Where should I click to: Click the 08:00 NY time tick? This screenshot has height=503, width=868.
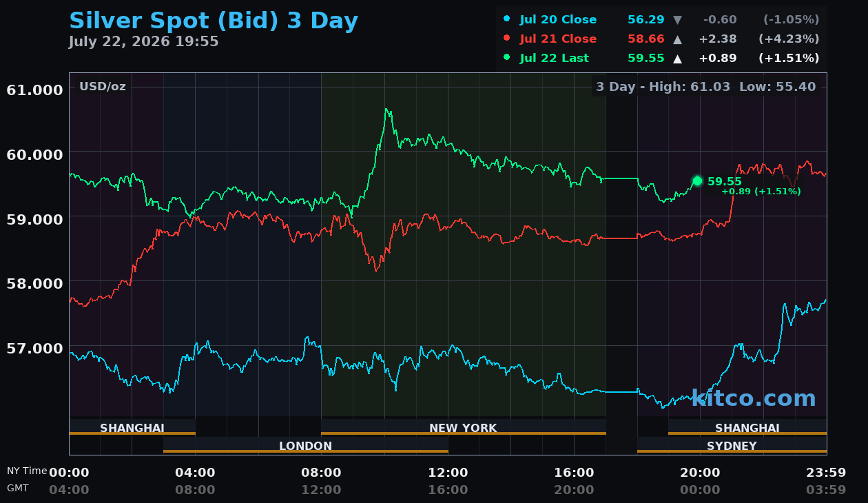[x=321, y=473]
